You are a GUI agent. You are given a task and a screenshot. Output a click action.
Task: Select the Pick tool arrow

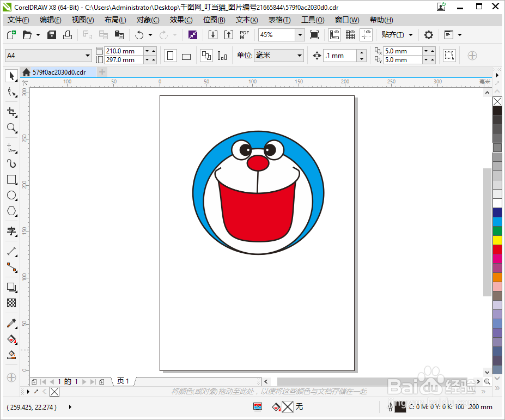coord(11,76)
